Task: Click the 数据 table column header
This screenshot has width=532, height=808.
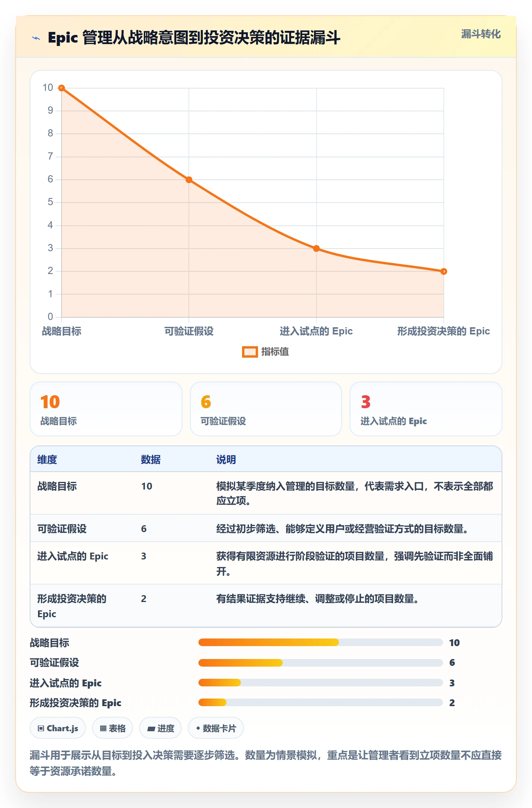Action: coord(151,459)
